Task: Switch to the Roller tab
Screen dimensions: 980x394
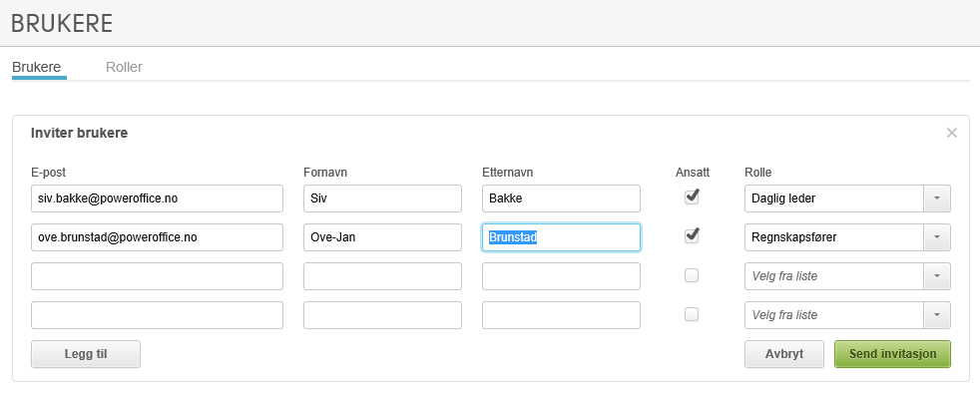Action: (124, 67)
